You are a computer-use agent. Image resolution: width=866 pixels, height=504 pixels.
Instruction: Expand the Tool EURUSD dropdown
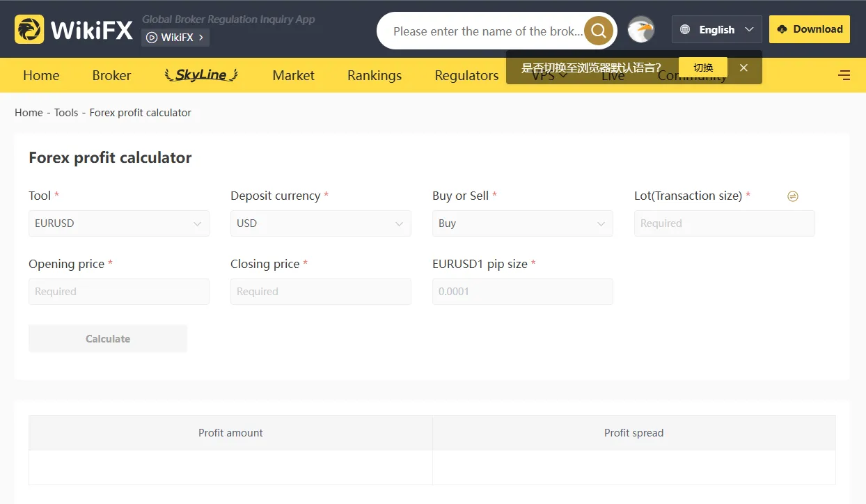(x=119, y=223)
